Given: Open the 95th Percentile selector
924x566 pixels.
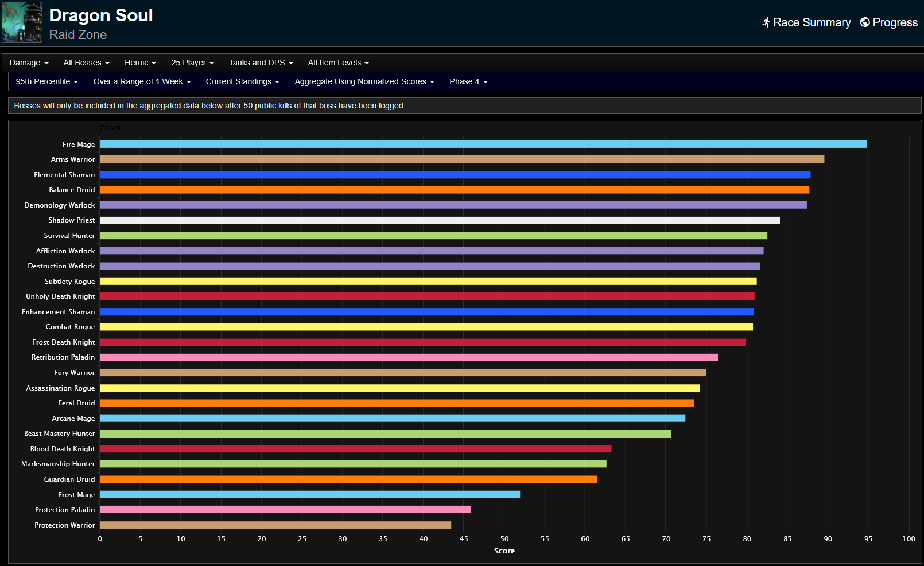Looking at the screenshot, I should 46,81.
